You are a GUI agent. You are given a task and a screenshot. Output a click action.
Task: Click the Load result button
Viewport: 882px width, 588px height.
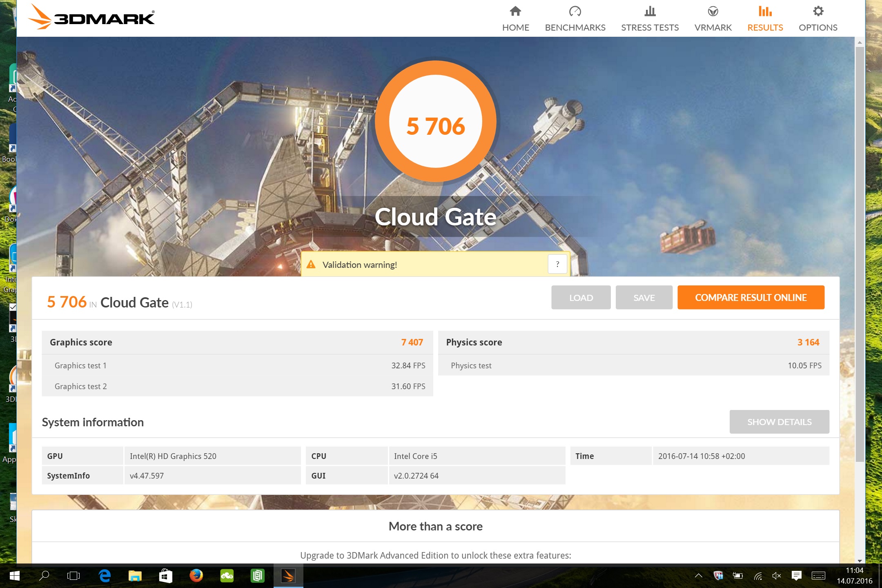pyautogui.click(x=581, y=297)
